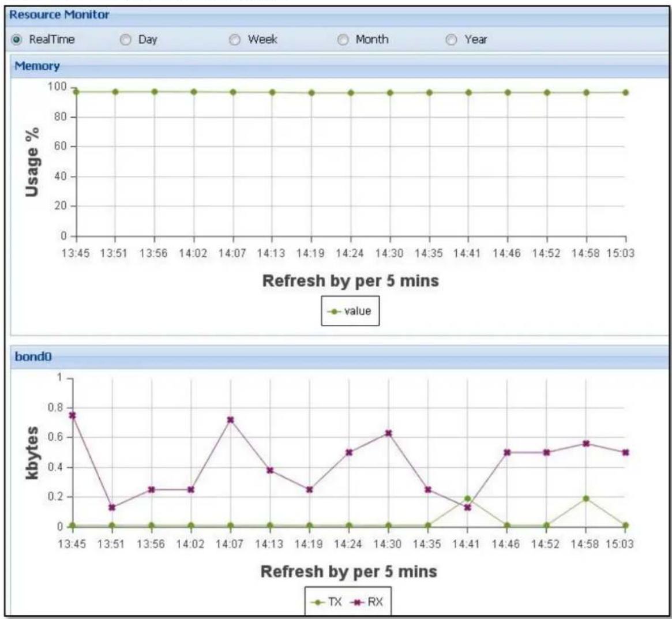Click the TX data point at 14:41
This screenshot has height=619, width=672.
click(x=468, y=498)
